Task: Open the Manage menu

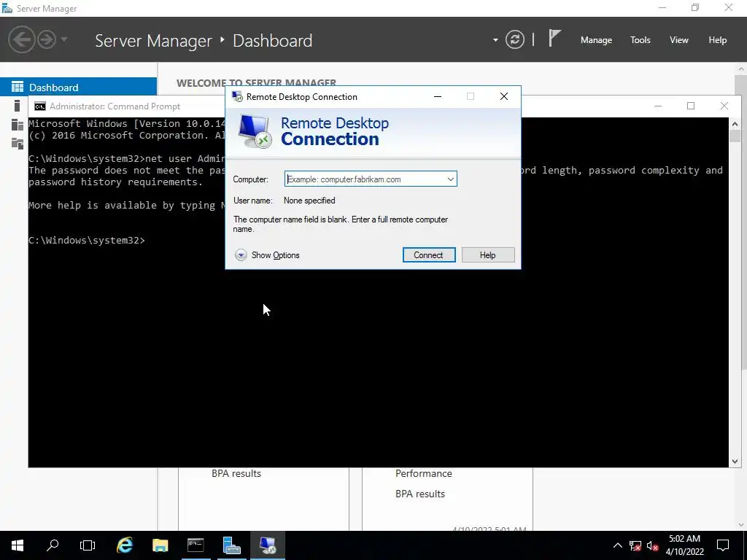Action: 596,40
